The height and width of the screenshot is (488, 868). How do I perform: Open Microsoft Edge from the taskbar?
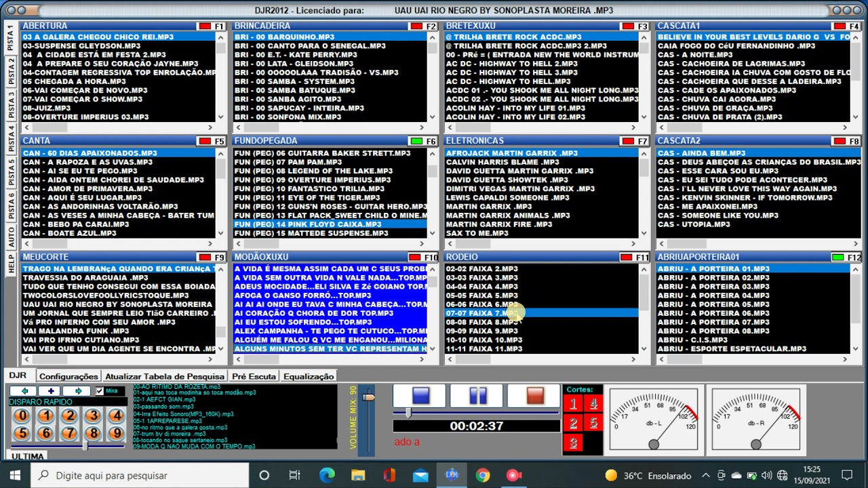(x=327, y=475)
